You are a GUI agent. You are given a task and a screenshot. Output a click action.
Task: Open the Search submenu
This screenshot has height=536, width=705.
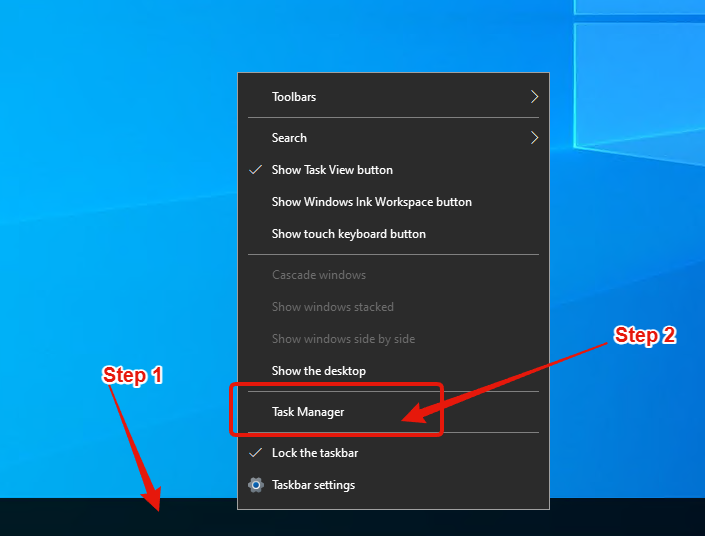click(x=393, y=138)
